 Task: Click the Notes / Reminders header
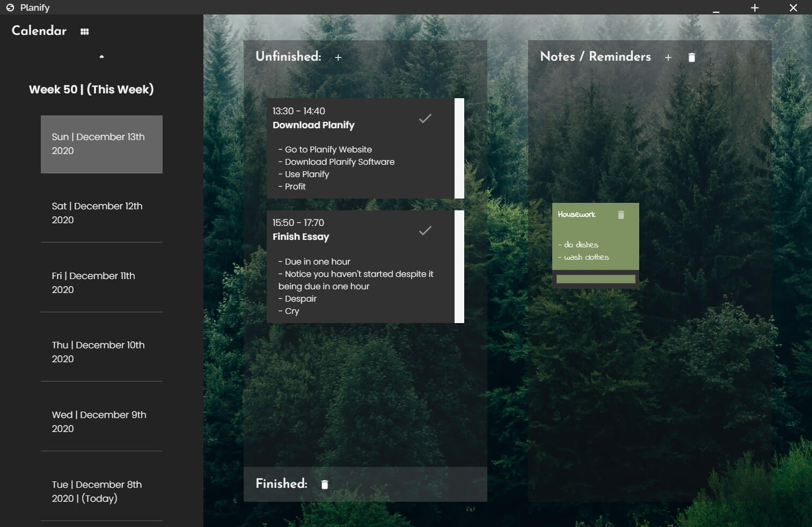point(595,56)
